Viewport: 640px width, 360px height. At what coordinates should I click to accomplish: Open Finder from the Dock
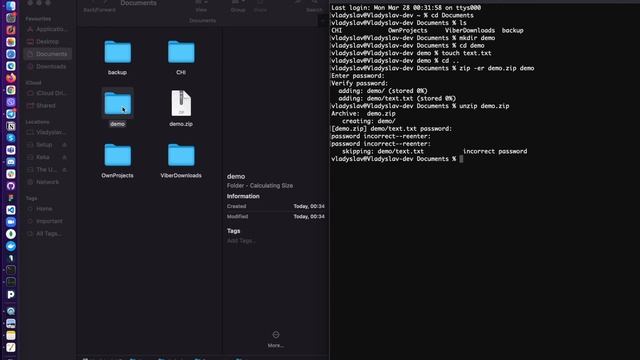pos(11,6)
